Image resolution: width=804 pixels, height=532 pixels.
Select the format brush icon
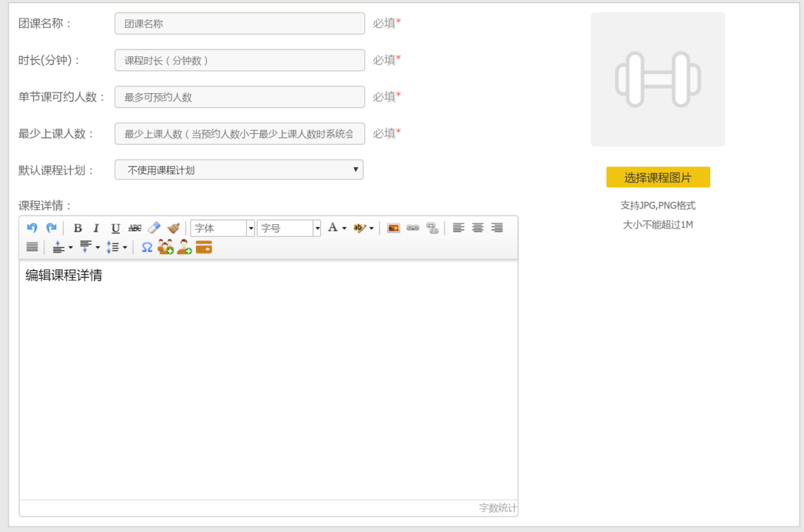coord(174,228)
